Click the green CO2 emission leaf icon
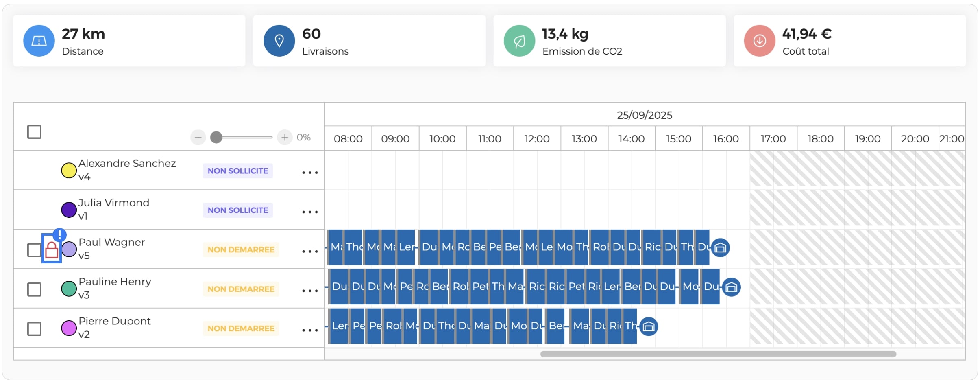 click(519, 41)
